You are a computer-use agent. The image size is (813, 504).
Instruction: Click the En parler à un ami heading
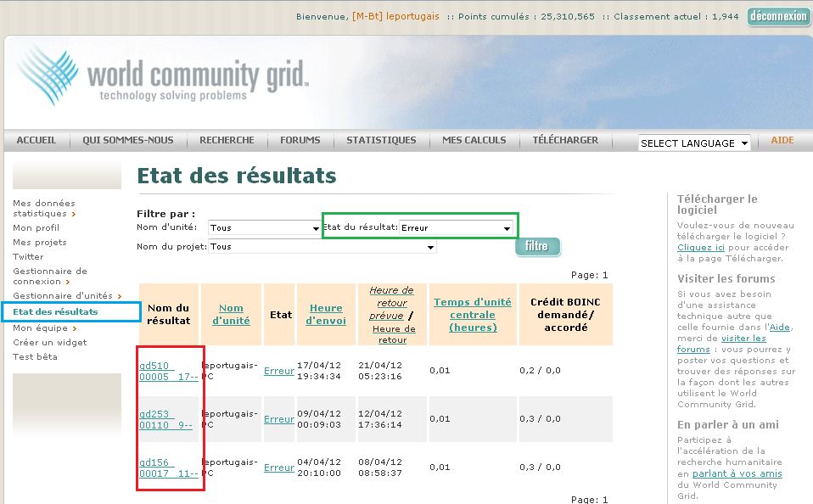pos(728,425)
